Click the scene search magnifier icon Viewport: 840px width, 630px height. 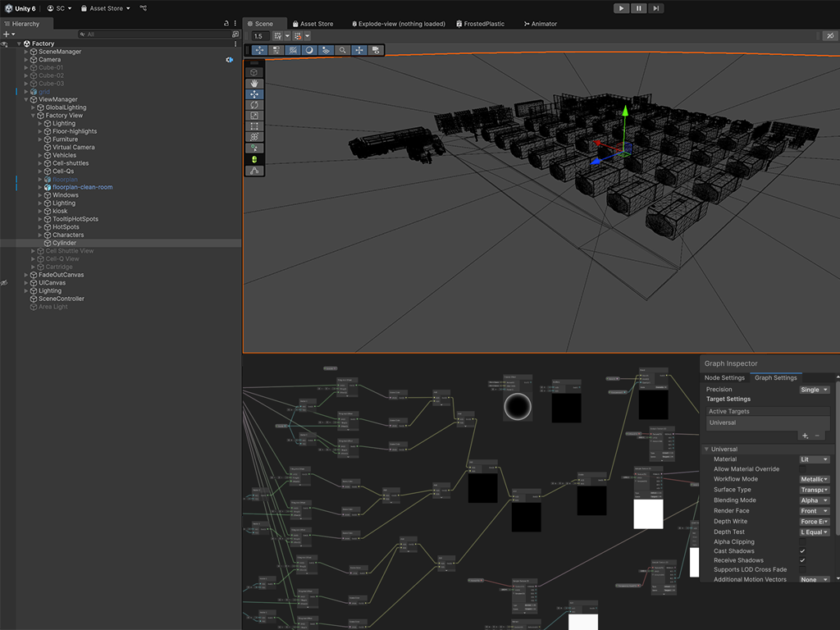point(343,50)
